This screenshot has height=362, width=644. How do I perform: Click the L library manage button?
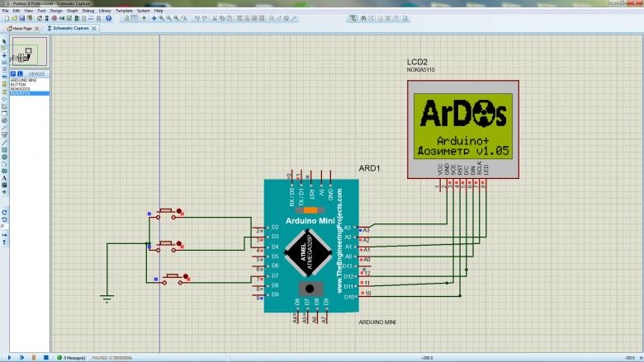(20, 73)
